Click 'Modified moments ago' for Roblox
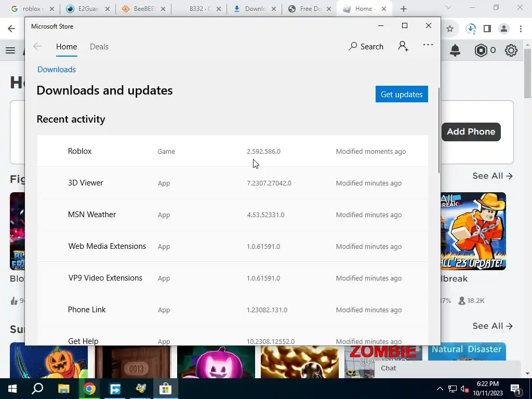 pos(371,151)
